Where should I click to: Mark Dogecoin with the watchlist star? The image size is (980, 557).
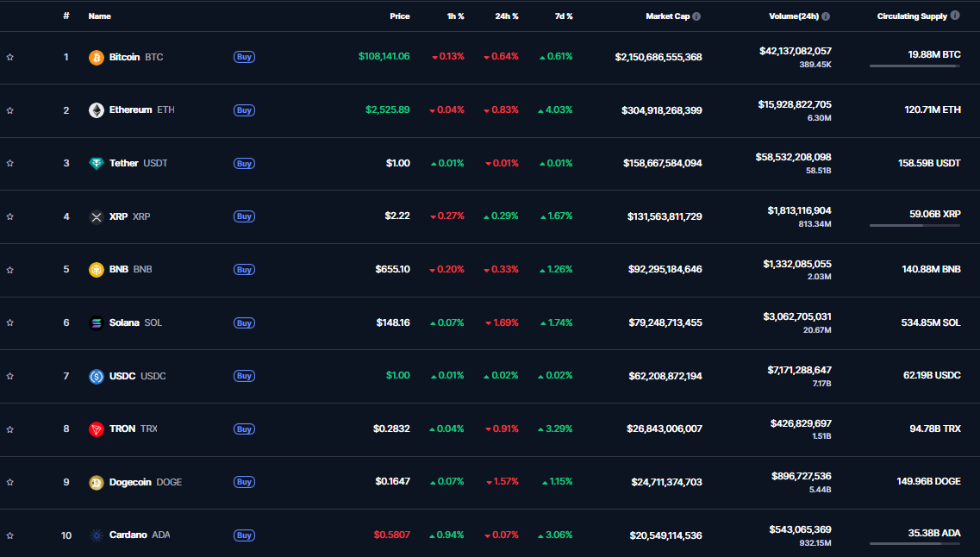click(x=10, y=483)
